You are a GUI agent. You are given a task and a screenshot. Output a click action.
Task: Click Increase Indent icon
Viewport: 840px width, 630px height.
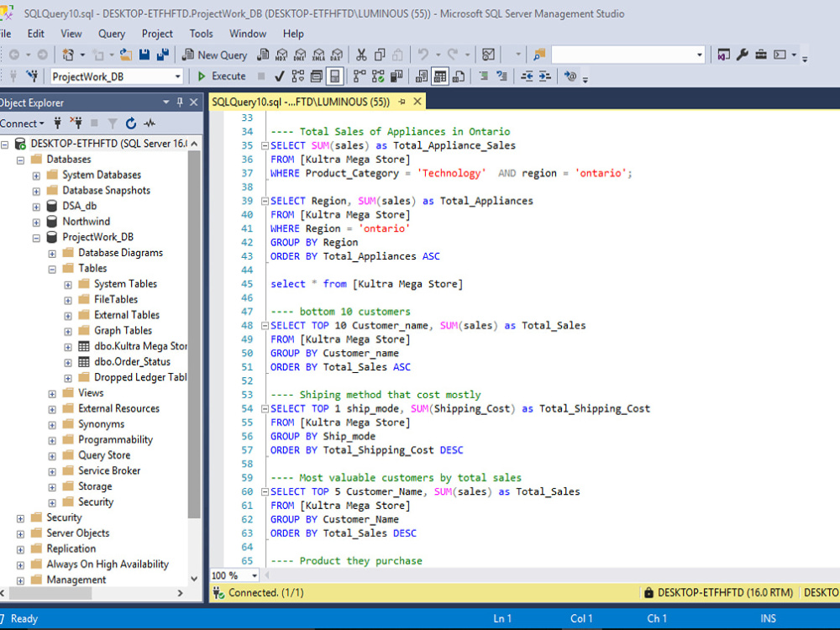pyautogui.click(x=545, y=76)
